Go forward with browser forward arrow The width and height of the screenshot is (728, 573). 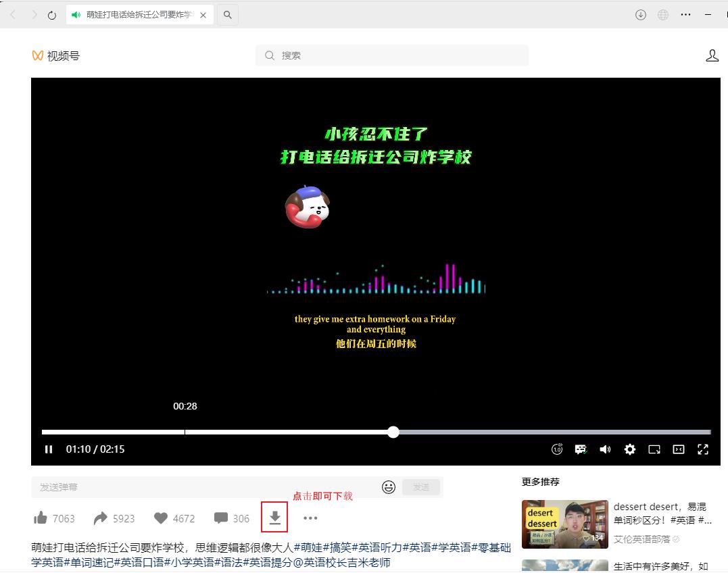(33, 15)
